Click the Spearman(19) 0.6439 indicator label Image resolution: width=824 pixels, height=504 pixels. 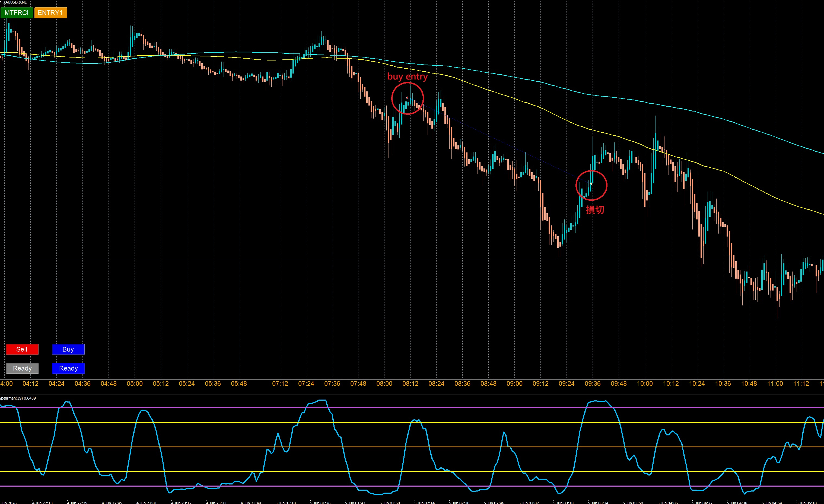pos(18,398)
